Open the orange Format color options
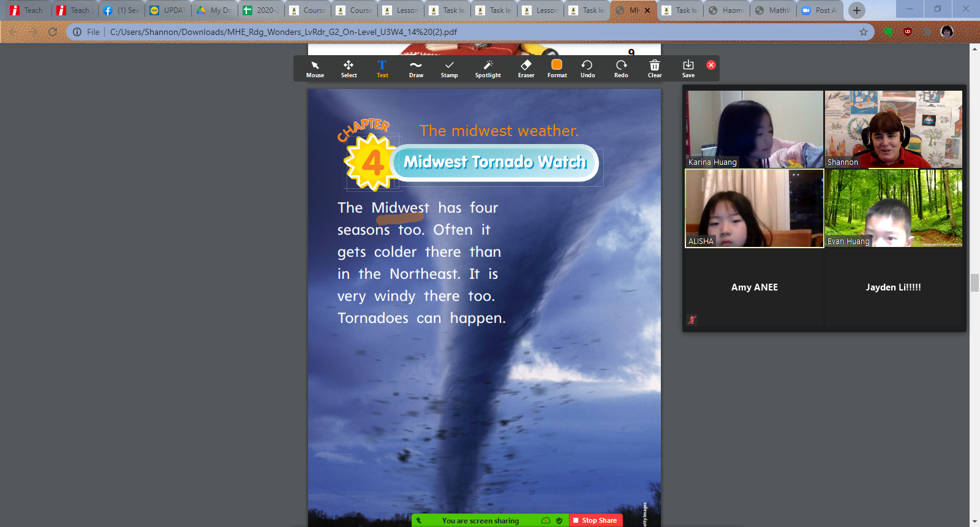Screen dimensions: 980x527 point(557,69)
